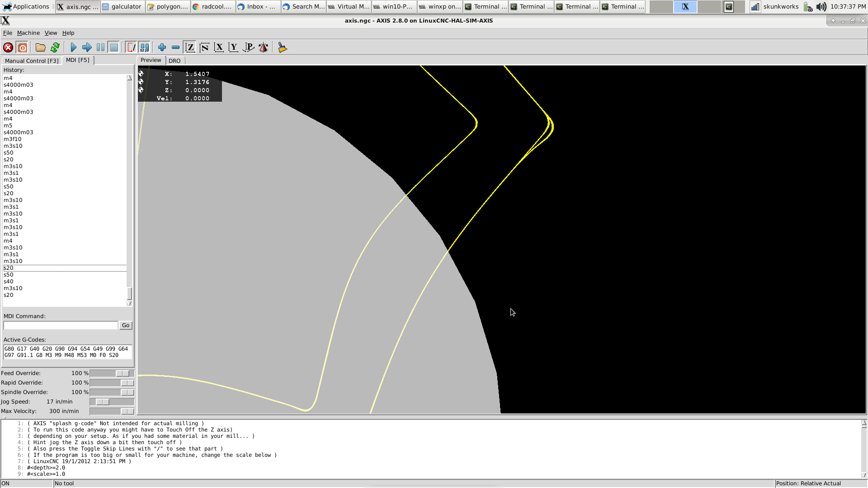Switch to top Z view
This screenshot has height=488, width=868.
(190, 47)
